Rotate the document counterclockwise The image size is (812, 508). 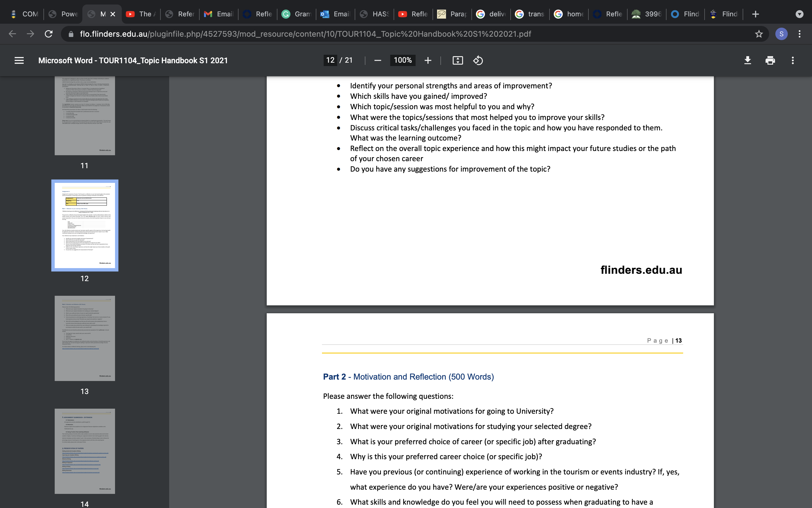[478, 60]
